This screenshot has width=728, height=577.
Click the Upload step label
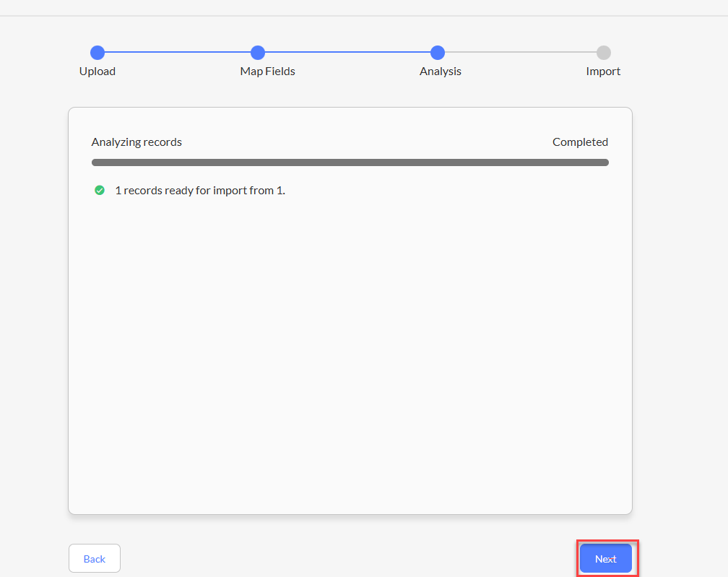click(x=97, y=71)
